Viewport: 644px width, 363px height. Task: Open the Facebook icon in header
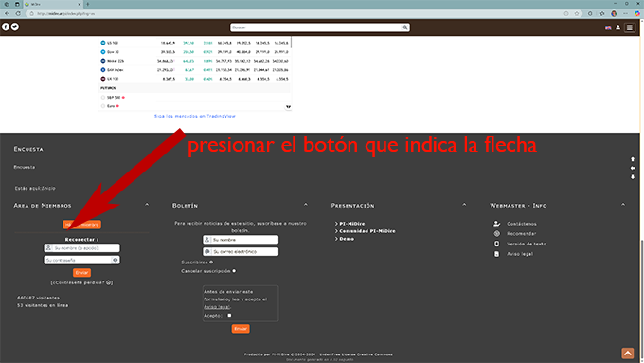(x=6, y=27)
